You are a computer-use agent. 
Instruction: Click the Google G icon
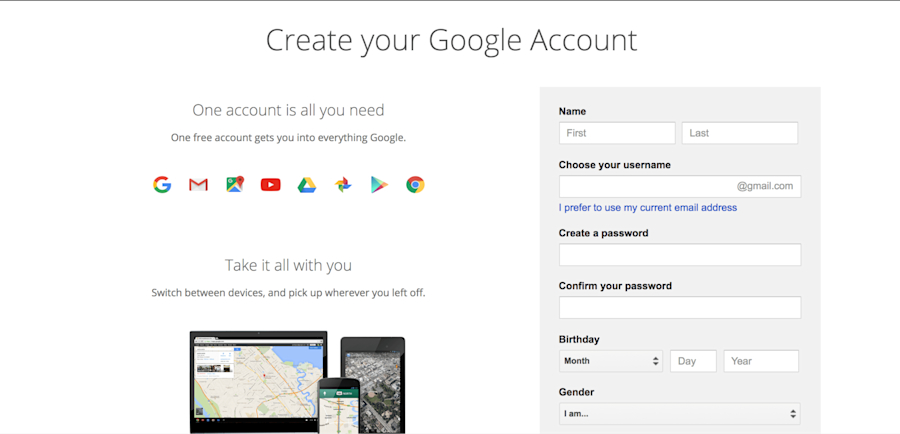(x=162, y=185)
